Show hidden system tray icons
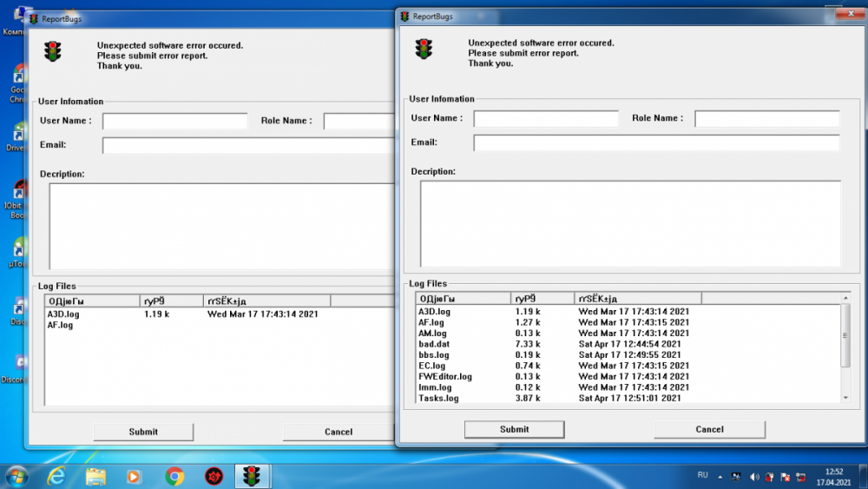Viewport: 868px width, 489px height. (x=720, y=476)
